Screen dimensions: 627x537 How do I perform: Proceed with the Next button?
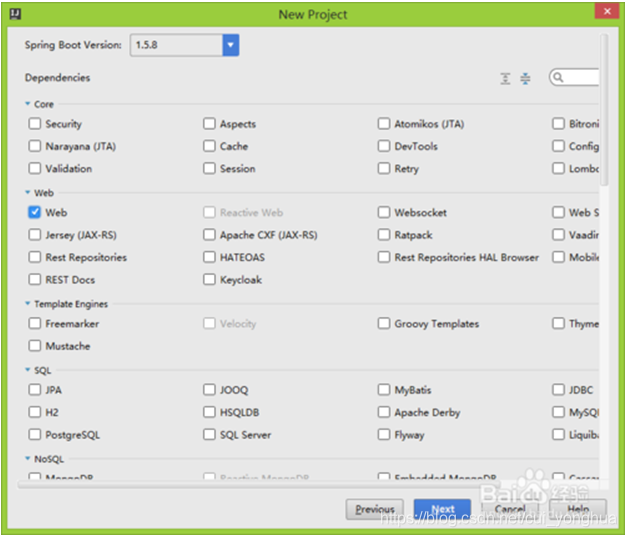[x=442, y=509]
